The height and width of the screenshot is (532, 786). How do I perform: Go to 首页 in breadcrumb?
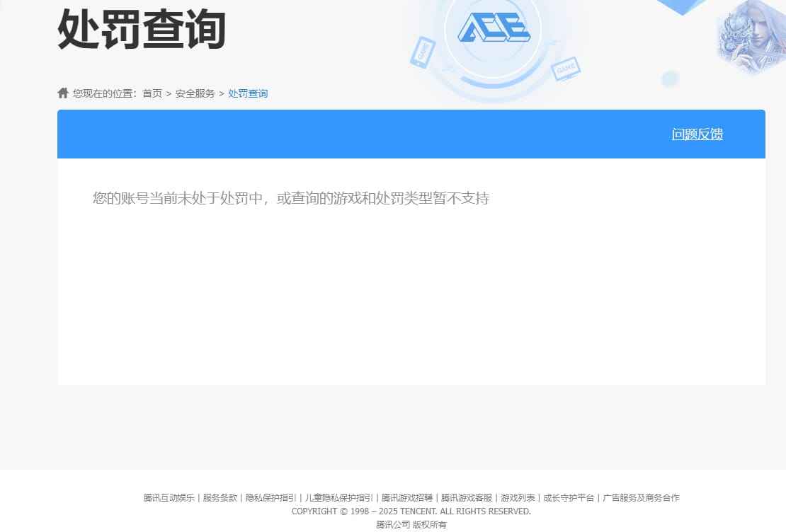(x=152, y=93)
